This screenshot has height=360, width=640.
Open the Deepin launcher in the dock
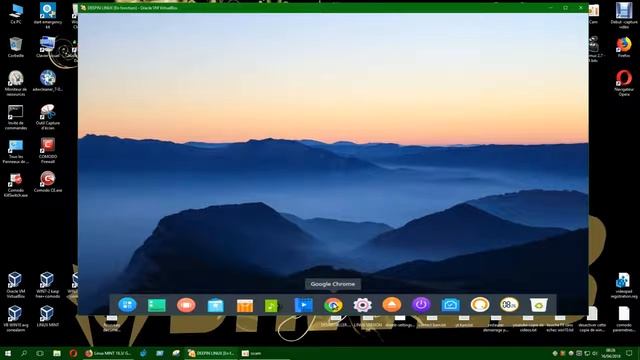127,305
